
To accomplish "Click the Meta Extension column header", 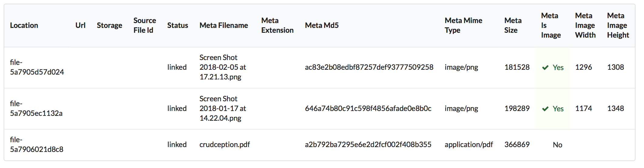I will point(277,25).
